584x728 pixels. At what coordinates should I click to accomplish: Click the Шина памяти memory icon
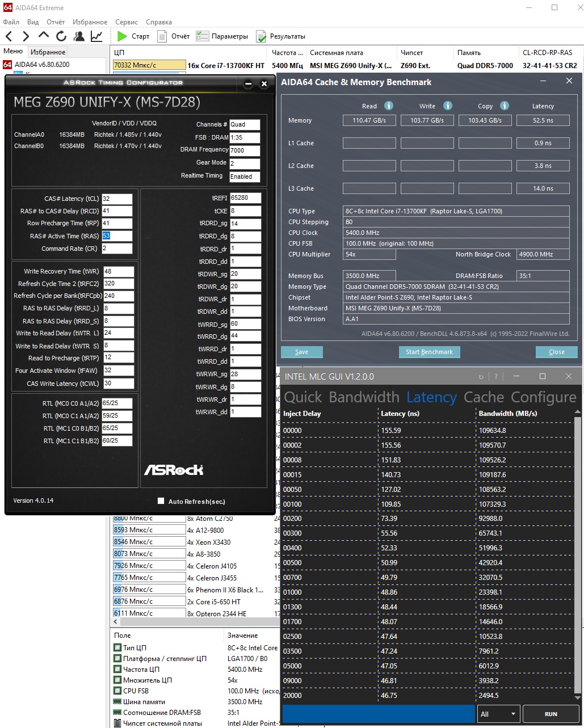coord(117,701)
